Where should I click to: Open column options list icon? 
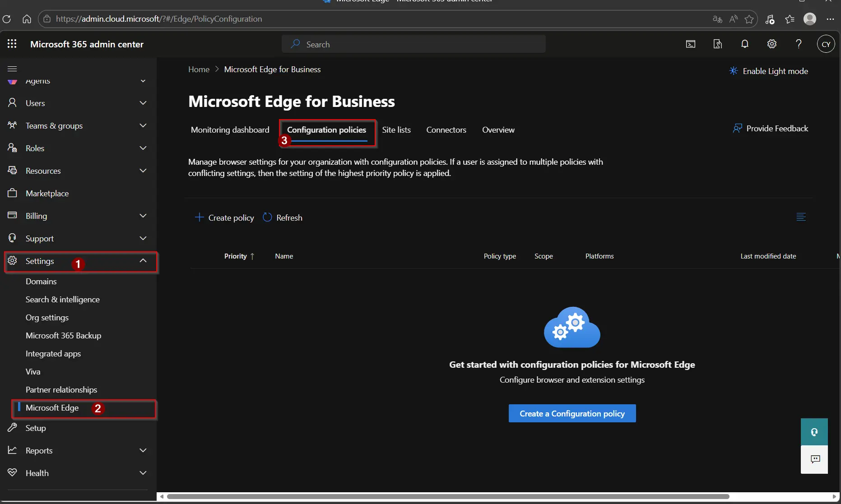pyautogui.click(x=801, y=217)
